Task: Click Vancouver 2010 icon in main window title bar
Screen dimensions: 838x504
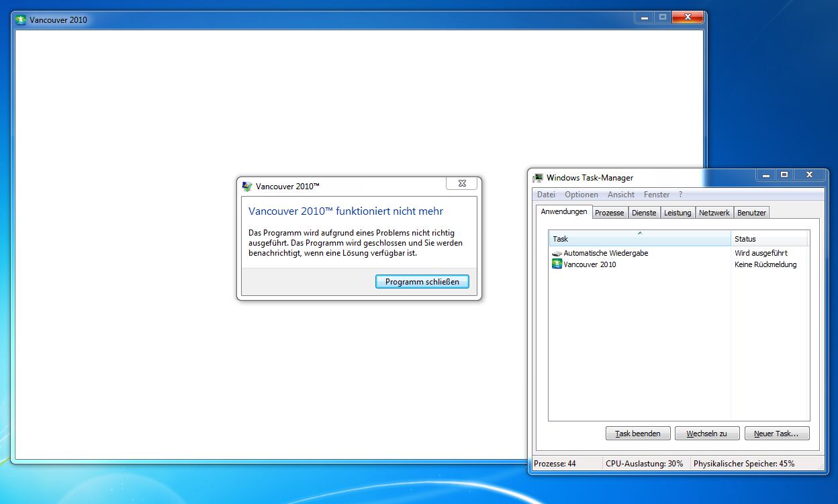Action: [x=22, y=20]
